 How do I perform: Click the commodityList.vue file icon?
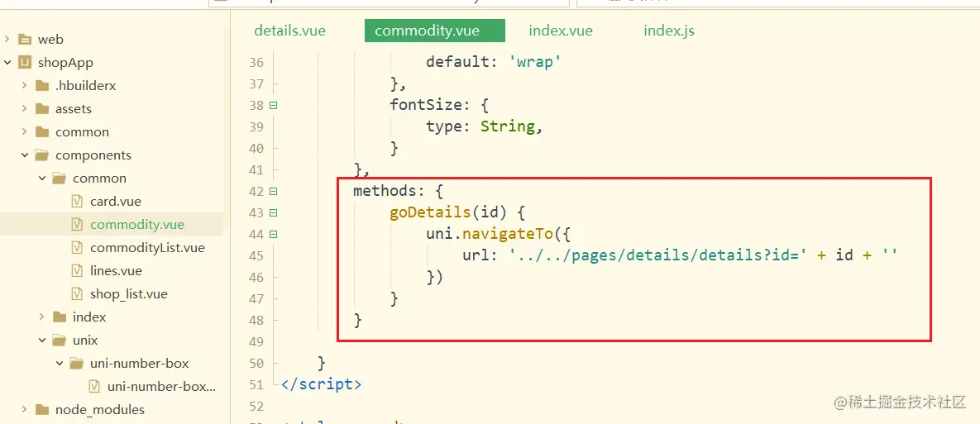[x=78, y=247]
